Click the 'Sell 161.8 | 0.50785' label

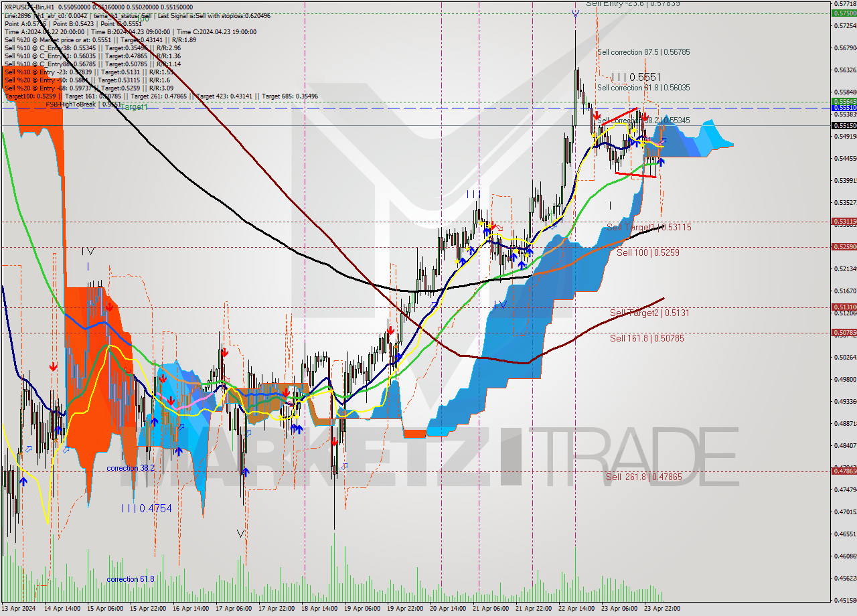click(647, 339)
